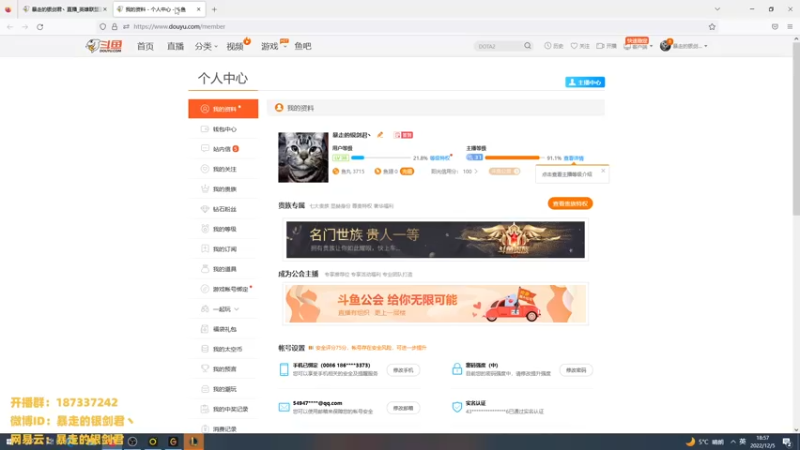This screenshot has width=800, height=450.
Task: Click the Douyu logo in header
Action: 104,46
